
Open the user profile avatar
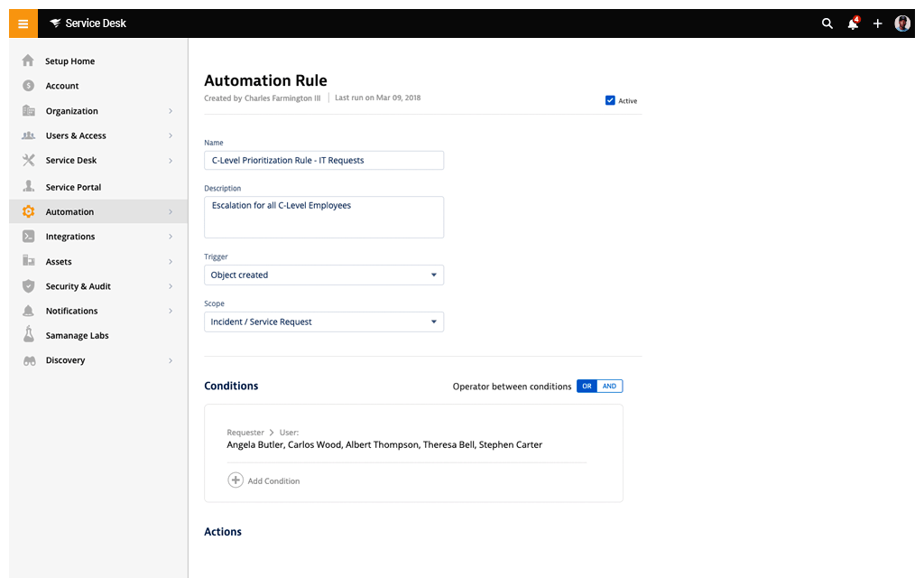pos(902,23)
